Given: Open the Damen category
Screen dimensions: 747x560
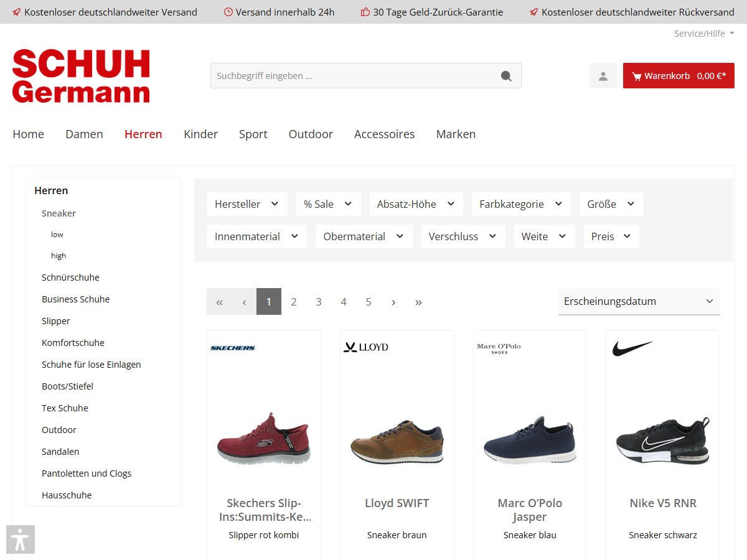Looking at the screenshot, I should point(84,134).
